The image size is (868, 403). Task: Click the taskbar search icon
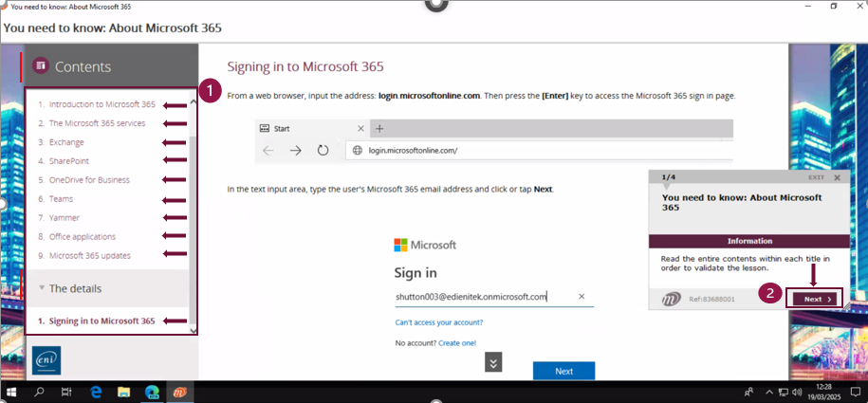tap(39, 392)
